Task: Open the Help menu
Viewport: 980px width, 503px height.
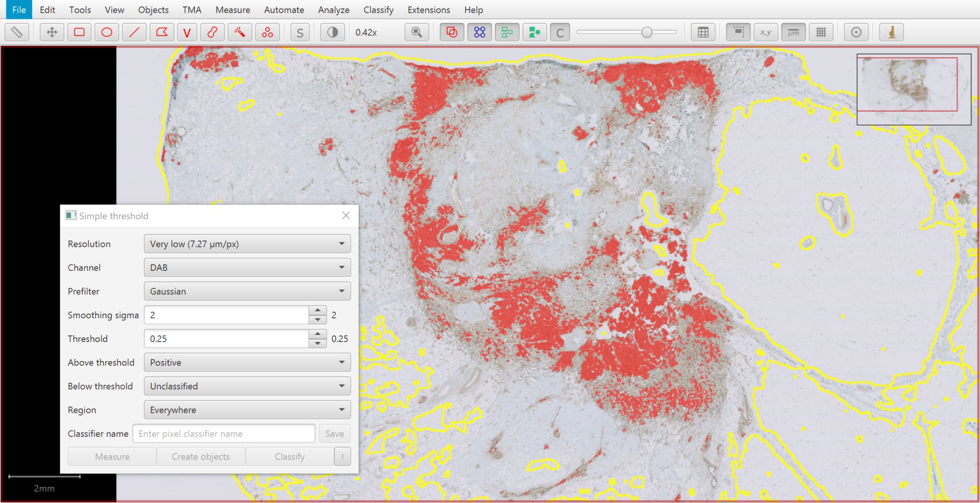Action: point(474,10)
